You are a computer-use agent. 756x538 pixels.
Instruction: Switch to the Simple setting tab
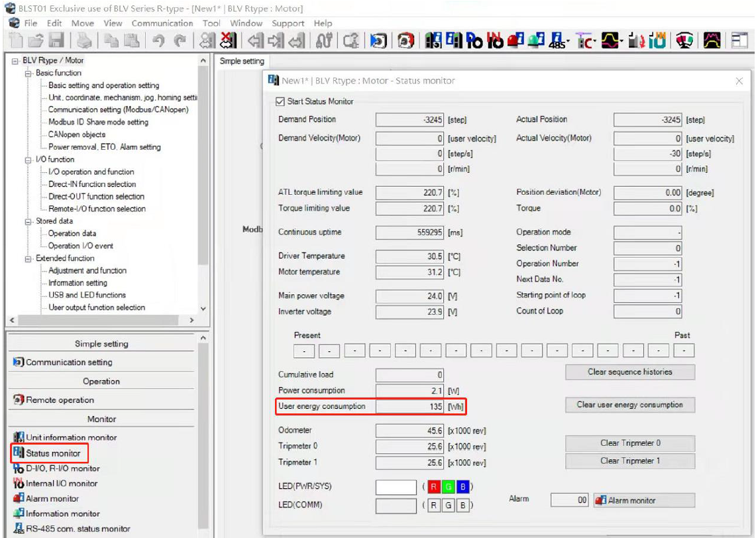point(242,61)
